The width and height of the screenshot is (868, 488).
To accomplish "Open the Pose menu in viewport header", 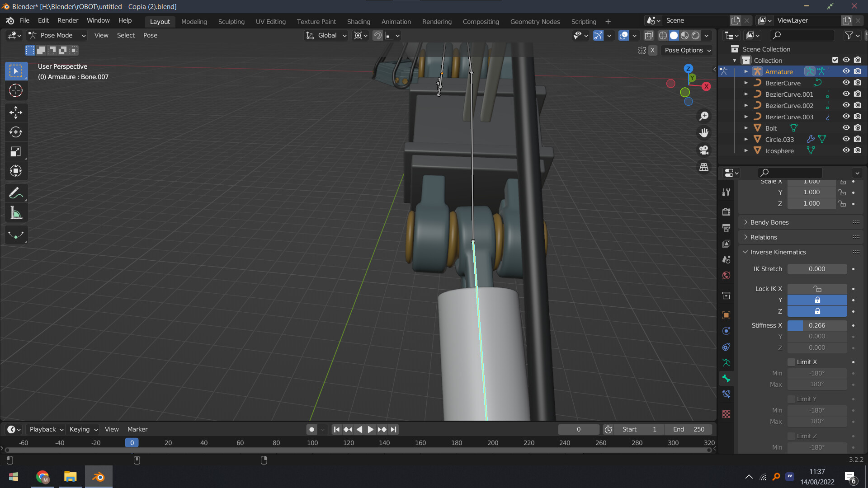I will [x=150, y=35].
